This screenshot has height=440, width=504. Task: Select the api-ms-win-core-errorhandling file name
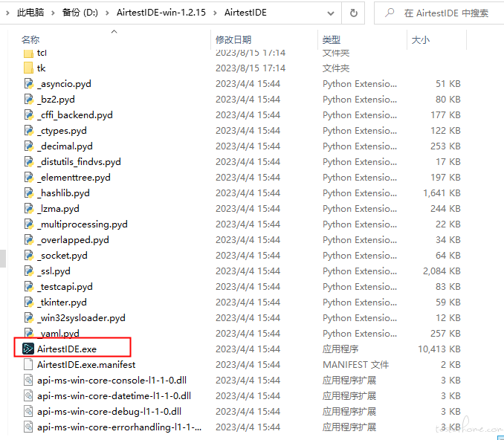coord(119,427)
